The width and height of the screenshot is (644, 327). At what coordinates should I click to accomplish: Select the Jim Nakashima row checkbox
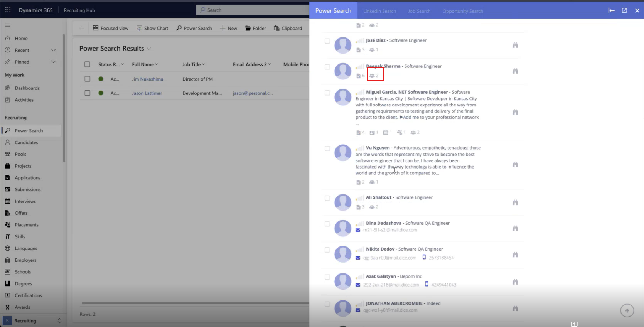(88, 79)
